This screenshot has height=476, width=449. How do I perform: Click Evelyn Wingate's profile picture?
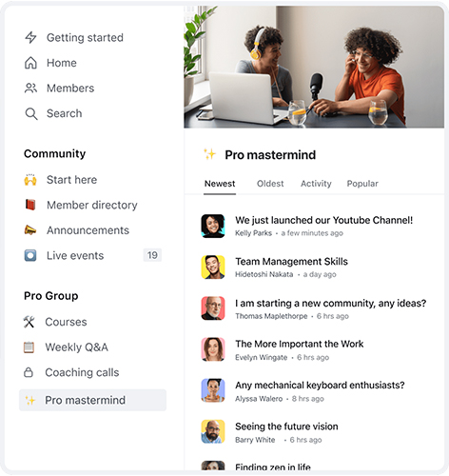coord(213,349)
